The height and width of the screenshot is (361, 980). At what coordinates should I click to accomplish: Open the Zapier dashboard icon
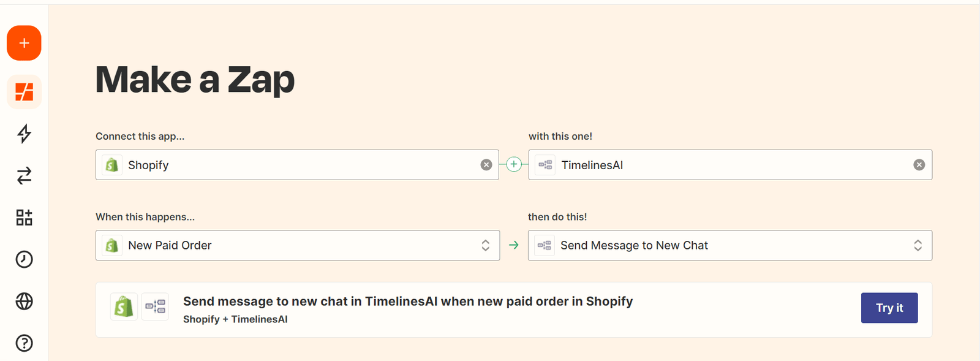23,92
